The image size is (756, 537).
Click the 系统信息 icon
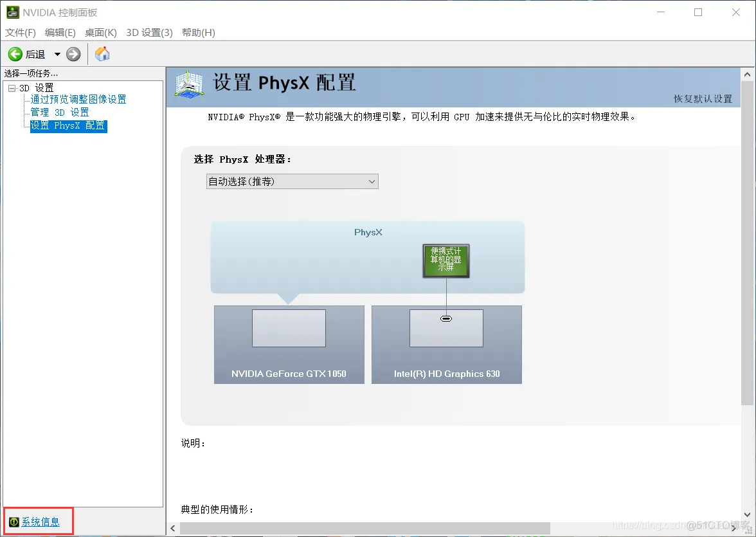point(14,522)
